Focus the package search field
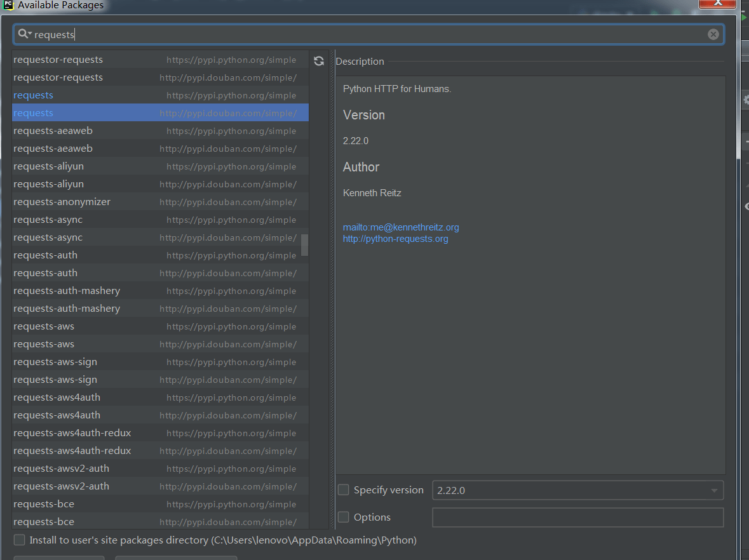 tap(368, 34)
